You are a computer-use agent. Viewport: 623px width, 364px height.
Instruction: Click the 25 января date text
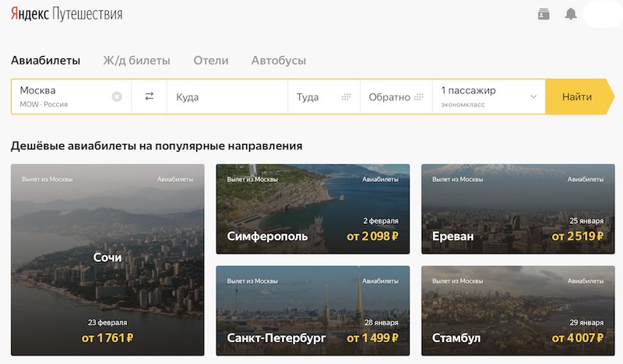tap(586, 221)
